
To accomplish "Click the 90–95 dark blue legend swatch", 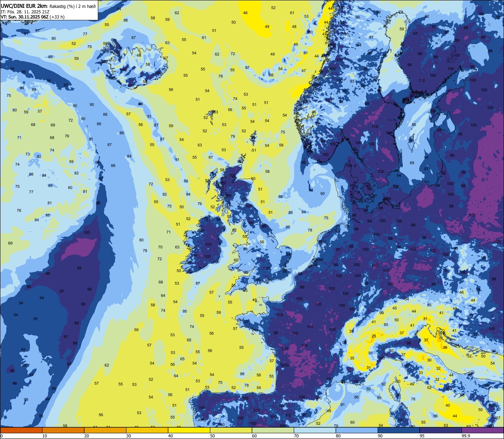I will point(398,430).
